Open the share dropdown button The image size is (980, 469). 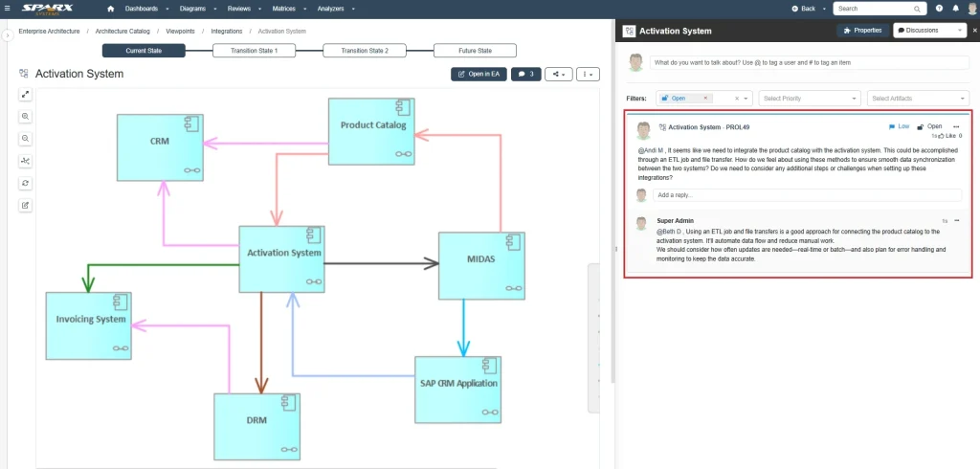[x=559, y=74]
